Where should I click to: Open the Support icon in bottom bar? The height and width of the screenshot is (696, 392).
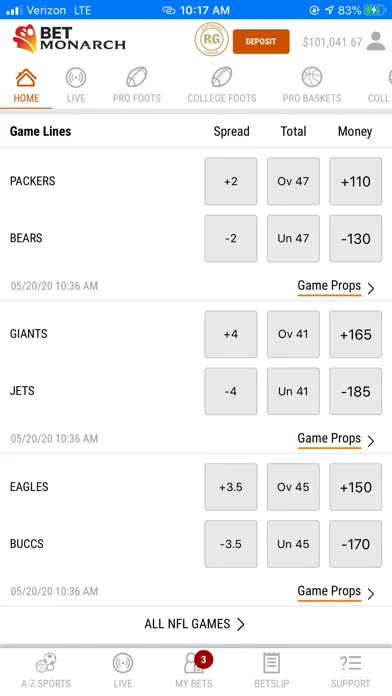click(x=350, y=670)
